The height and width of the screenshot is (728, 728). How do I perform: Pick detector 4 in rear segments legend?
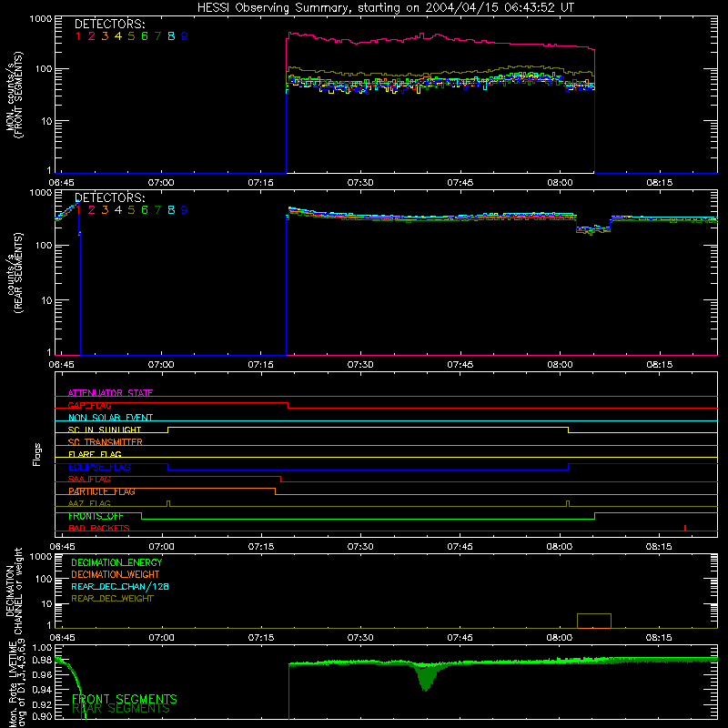(118, 210)
